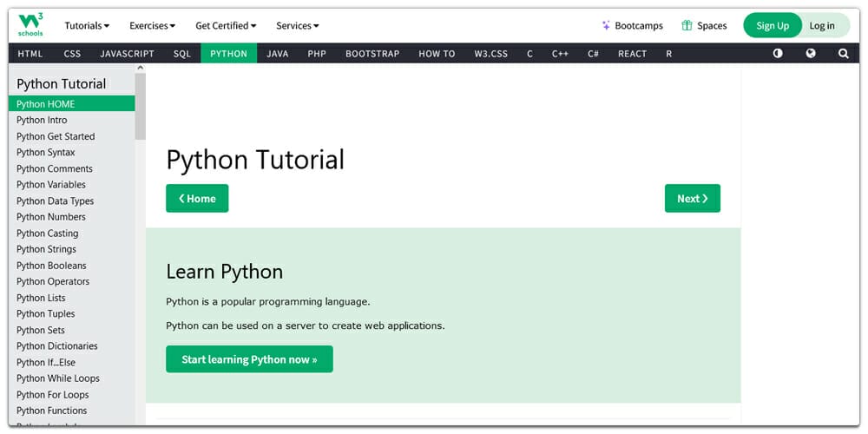Screen dimensions: 868x434
Task: Open the HOW TO tab
Action: [x=437, y=54]
